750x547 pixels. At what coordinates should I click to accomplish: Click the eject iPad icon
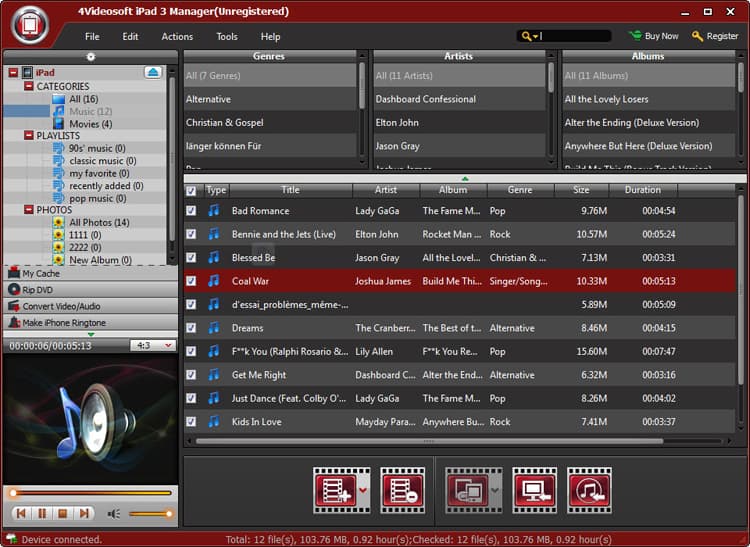(153, 72)
